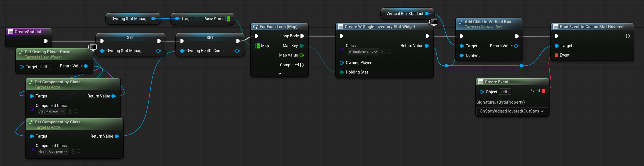Select the Vertical Box Stat List variable node
Screen dimensions: 644x166
(405, 14)
